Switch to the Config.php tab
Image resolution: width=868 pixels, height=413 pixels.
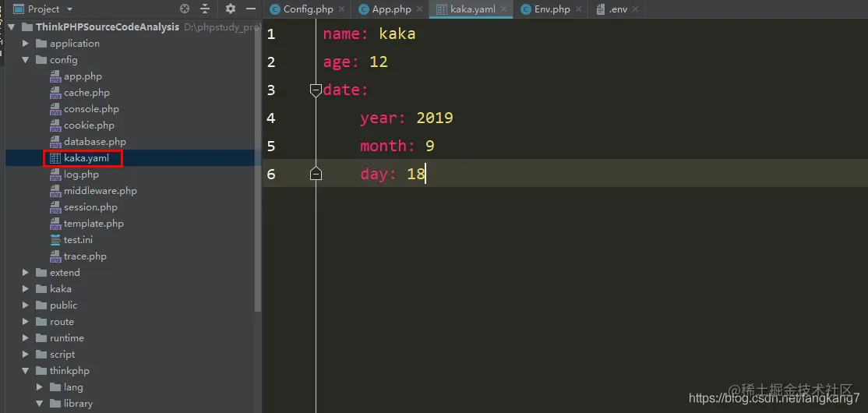[x=308, y=9]
